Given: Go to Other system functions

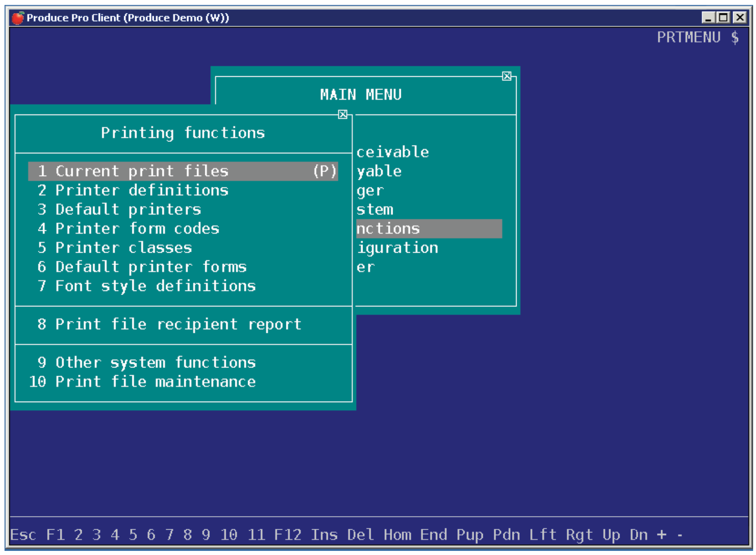Looking at the screenshot, I should tap(147, 363).
